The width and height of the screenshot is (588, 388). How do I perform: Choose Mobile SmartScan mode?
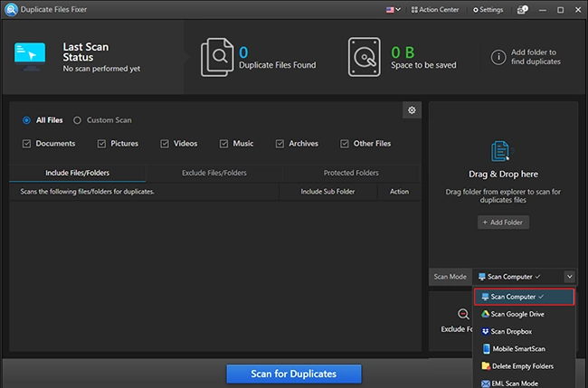pos(524,348)
